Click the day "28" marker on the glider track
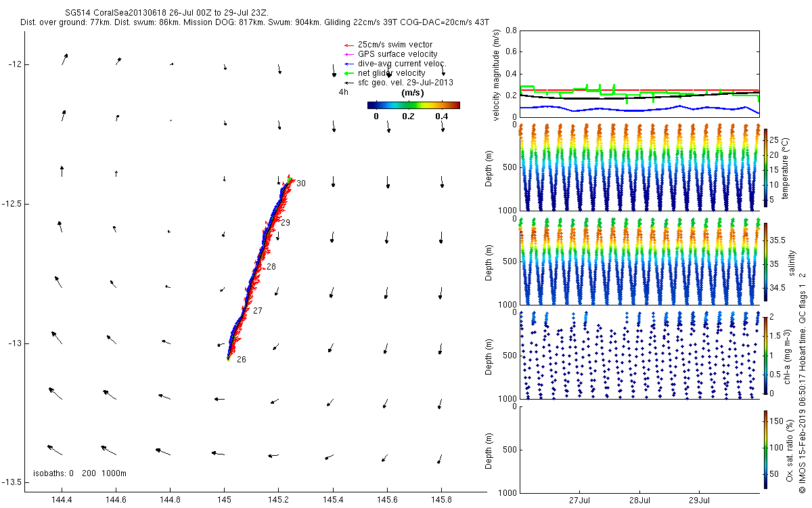The height and width of the screenshot is (508, 812). [271, 268]
